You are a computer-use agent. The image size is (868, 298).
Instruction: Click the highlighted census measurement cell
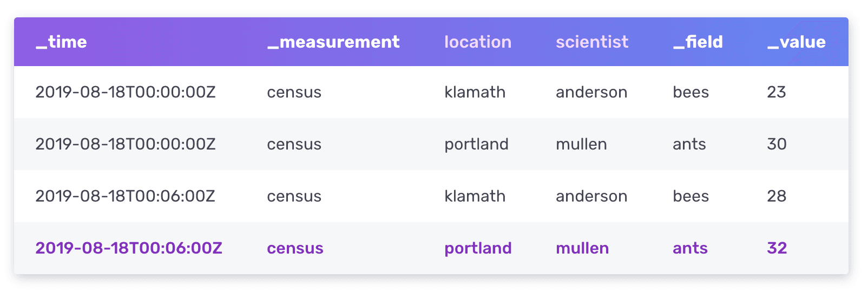coord(295,248)
